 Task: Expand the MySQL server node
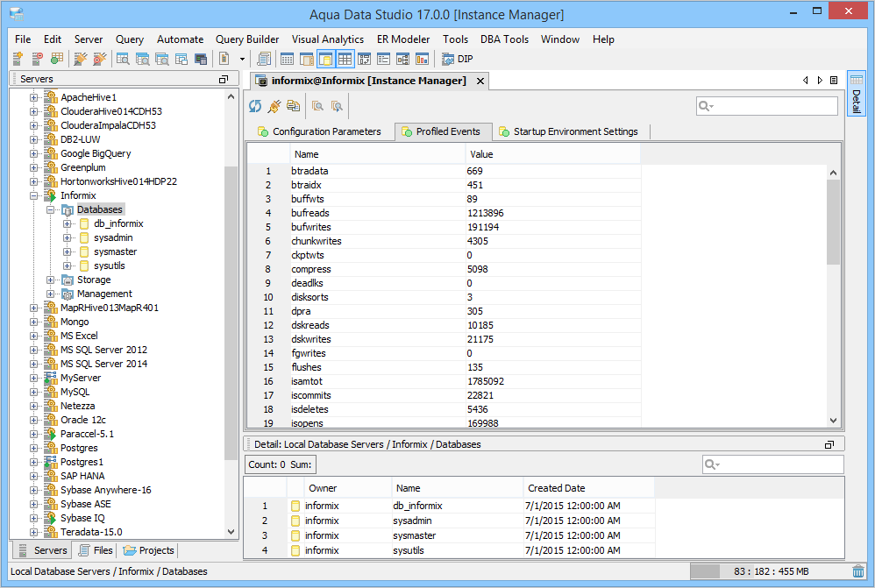(34, 393)
